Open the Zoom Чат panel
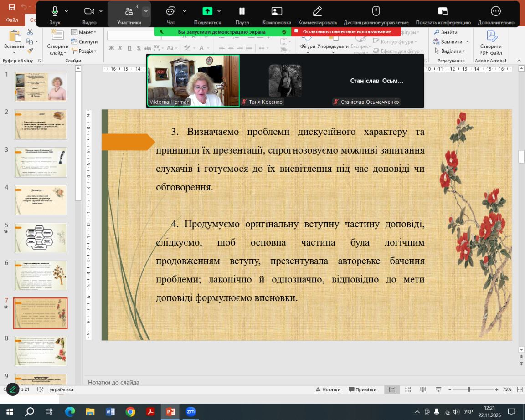 pos(171,11)
